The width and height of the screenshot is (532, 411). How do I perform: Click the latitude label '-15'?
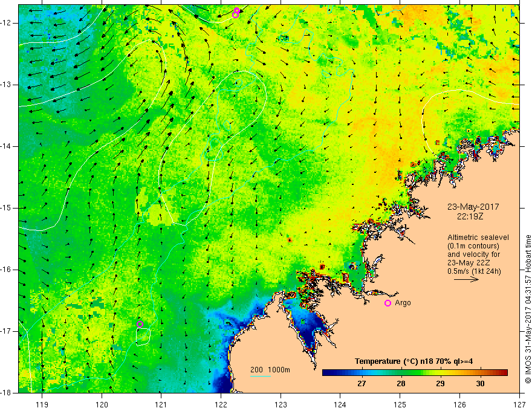coord(6,208)
